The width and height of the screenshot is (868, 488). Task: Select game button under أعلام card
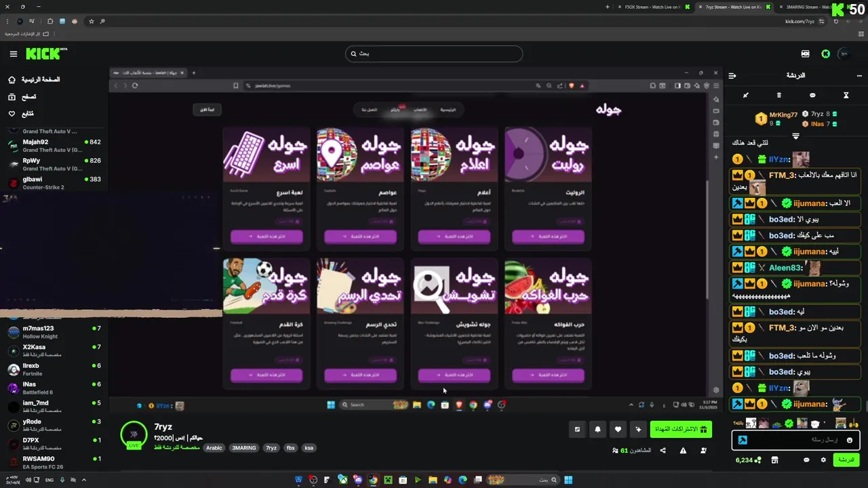click(454, 237)
